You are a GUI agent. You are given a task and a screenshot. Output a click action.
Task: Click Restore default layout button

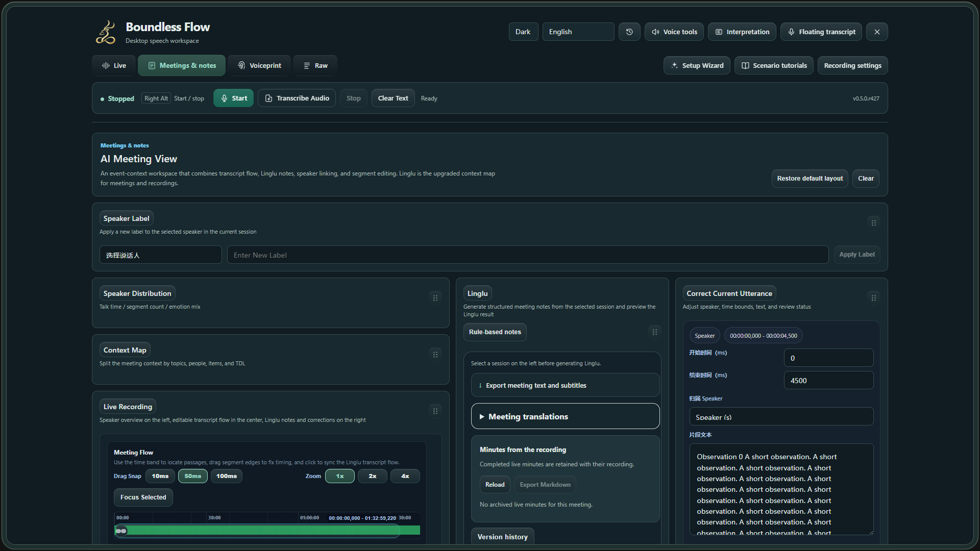click(810, 179)
